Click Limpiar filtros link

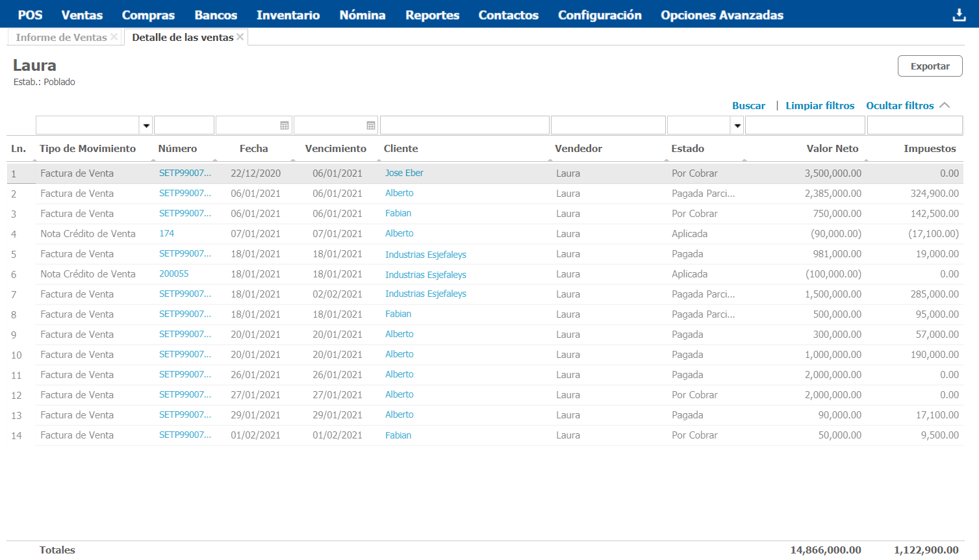[820, 106]
